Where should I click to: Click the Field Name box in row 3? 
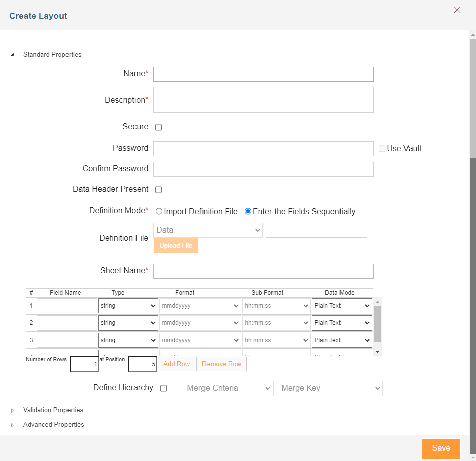(x=67, y=340)
